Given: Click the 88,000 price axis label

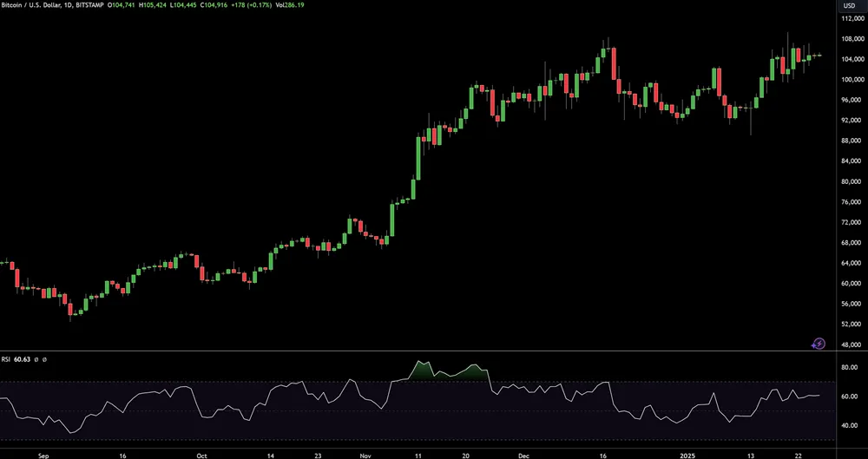Looking at the screenshot, I should [x=851, y=141].
